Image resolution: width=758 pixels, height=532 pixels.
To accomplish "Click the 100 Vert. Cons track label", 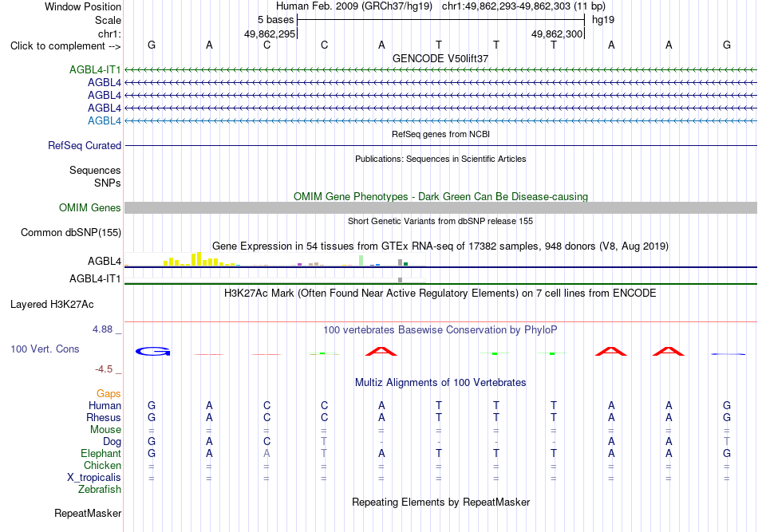I will 45,349.
